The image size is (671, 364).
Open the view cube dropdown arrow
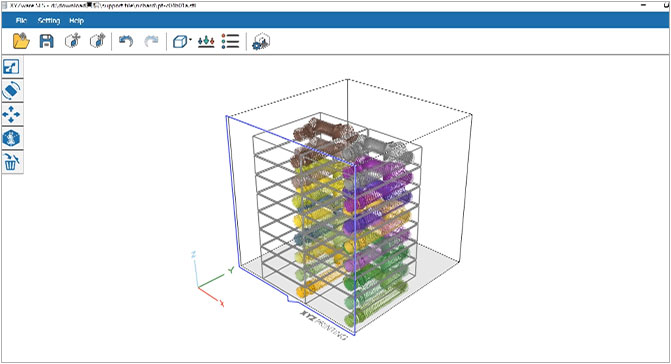tap(190, 40)
